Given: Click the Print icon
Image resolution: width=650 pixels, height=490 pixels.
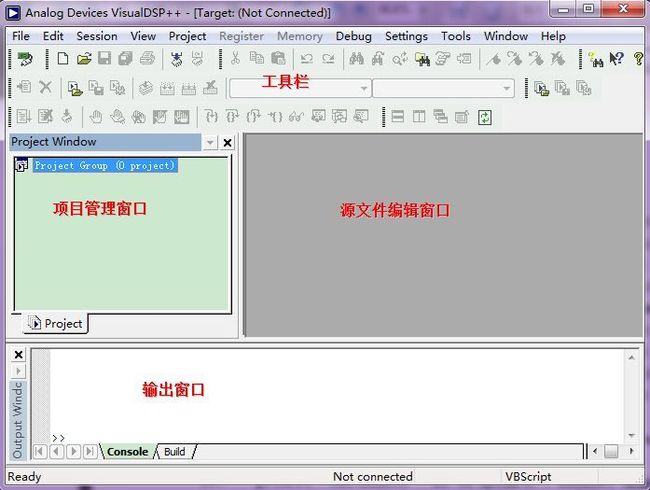Looking at the screenshot, I should [x=147, y=58].
